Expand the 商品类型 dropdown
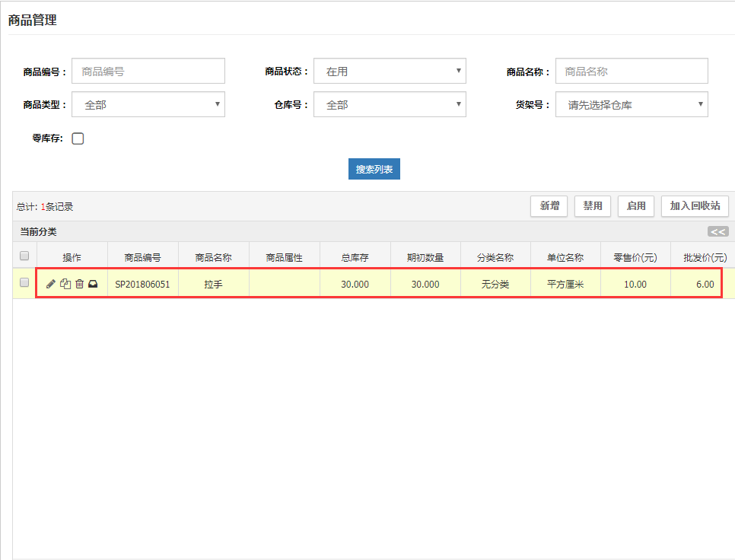 tap(148, 104)
